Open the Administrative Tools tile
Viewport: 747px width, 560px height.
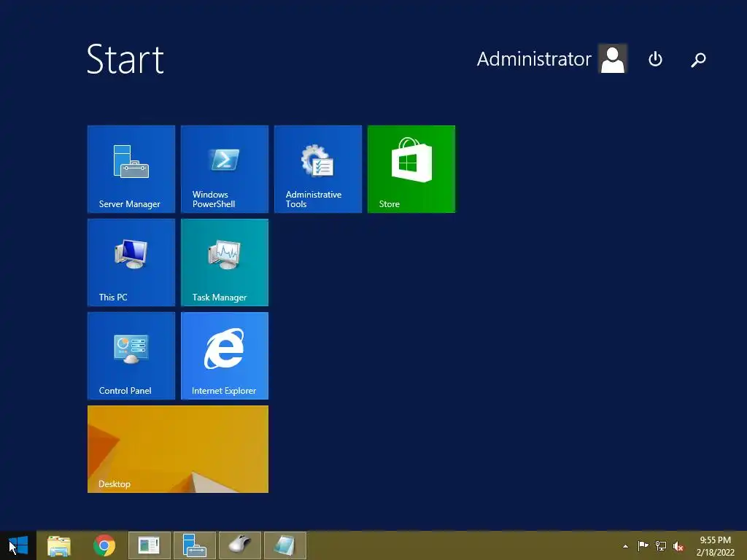click(318, 169)
